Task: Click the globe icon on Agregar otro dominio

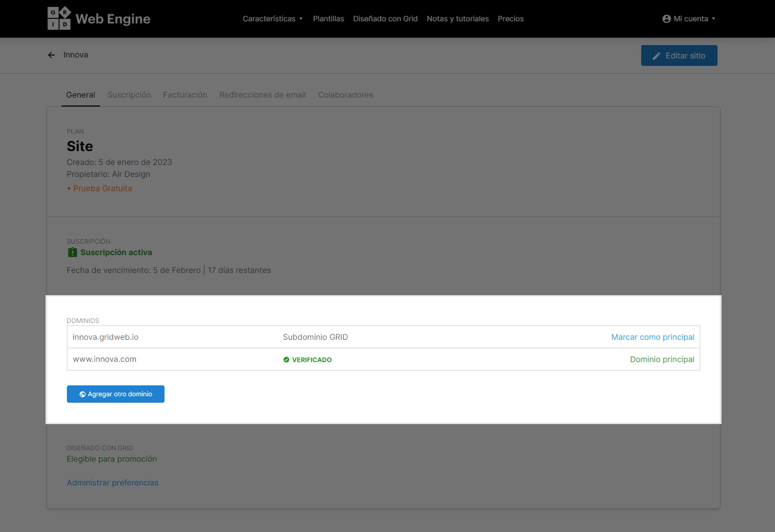Action: pyautogui.click(x=83, y=394)
